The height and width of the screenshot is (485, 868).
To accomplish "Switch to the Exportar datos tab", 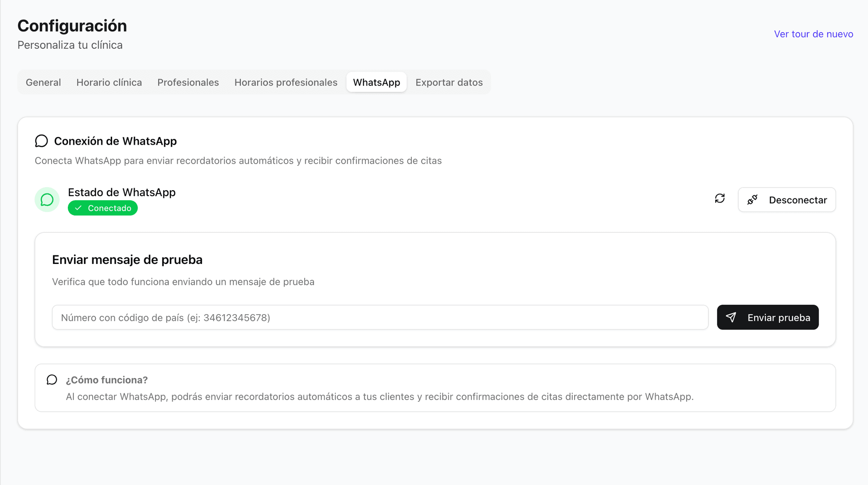I will pos(449,82).
